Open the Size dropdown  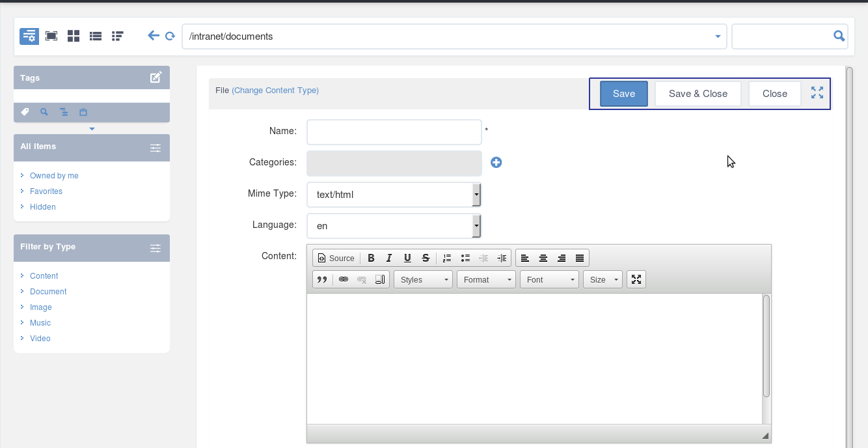603,279
